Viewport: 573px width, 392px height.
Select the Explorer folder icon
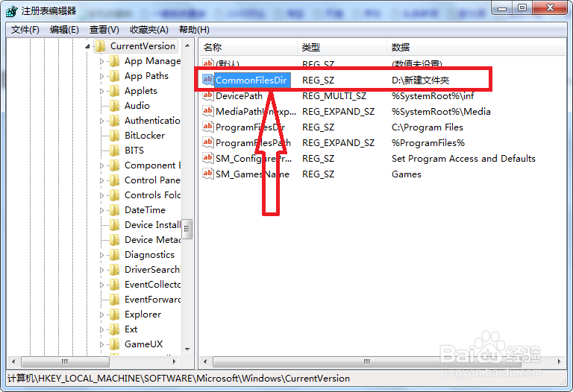[x=115, y=314]
